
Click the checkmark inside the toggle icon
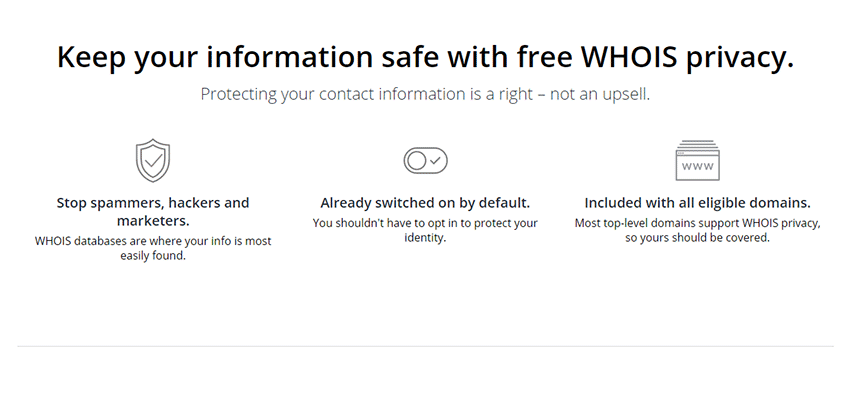coord(435,160)
